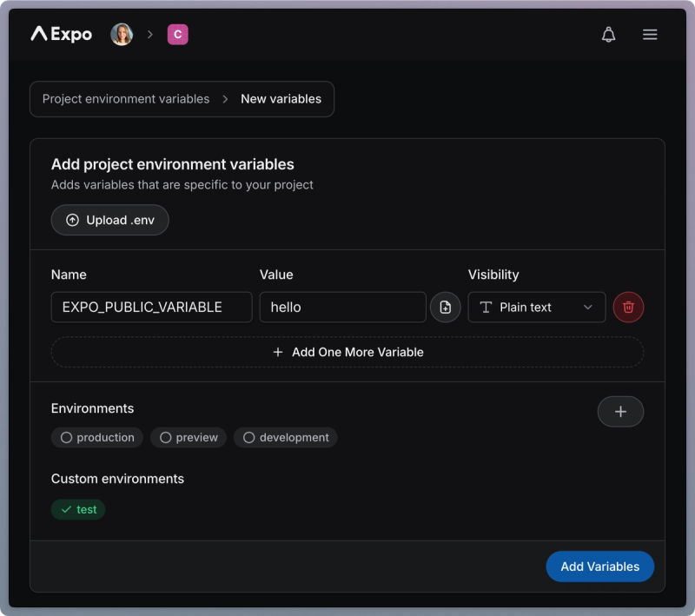The image size is (695, 616).
Task: Click the project badge next to avatar
Action: [x=177, y=34]
